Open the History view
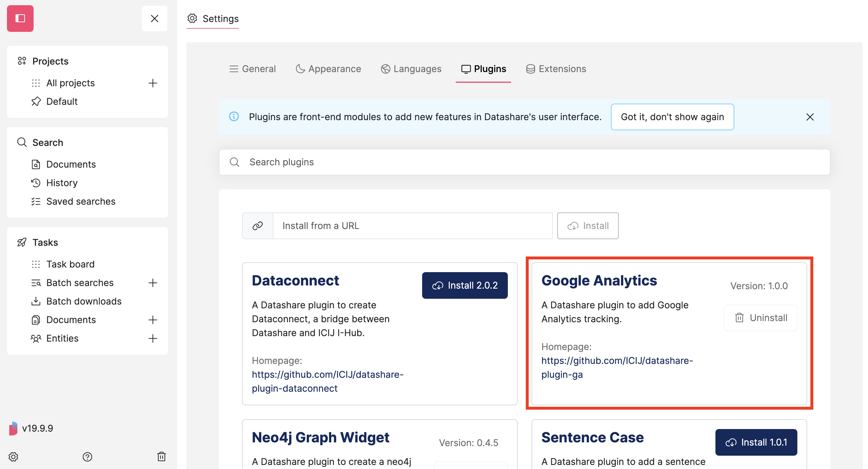Screen dimensions: 868x469 tap(62, 183)
